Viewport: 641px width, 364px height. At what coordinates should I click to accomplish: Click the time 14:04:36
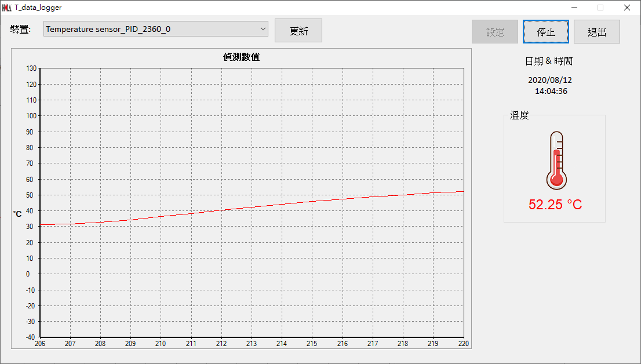(551, 91)
